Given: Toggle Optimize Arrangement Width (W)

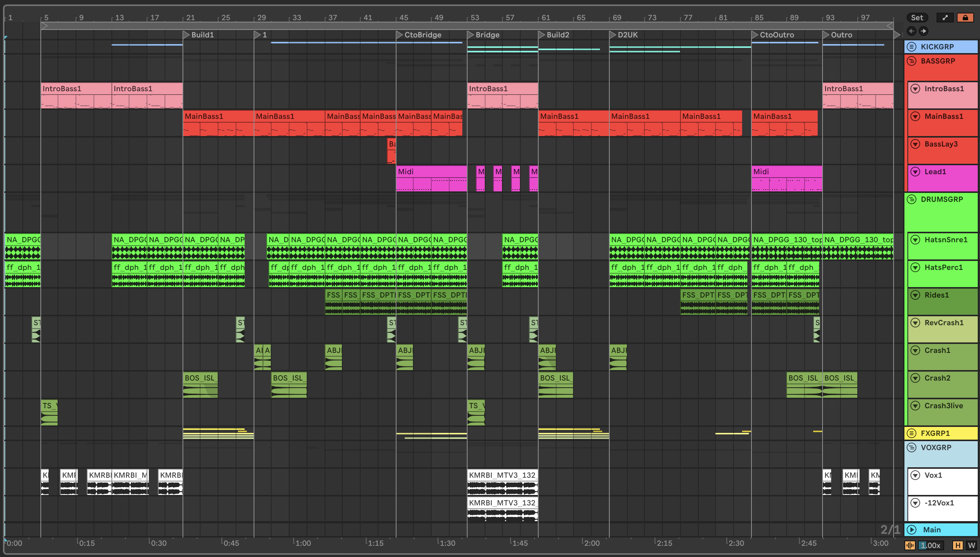Looking at the screenshot, I should pyautogui.click(x=971, y=545).
